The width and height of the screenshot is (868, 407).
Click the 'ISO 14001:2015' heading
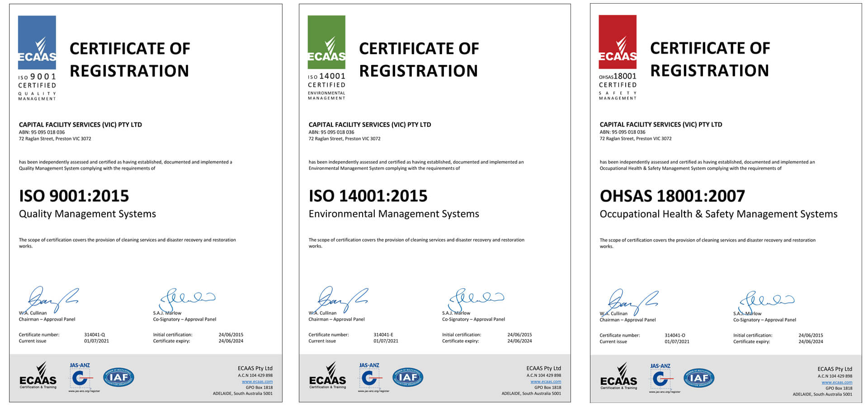click(x=368, y=196)
